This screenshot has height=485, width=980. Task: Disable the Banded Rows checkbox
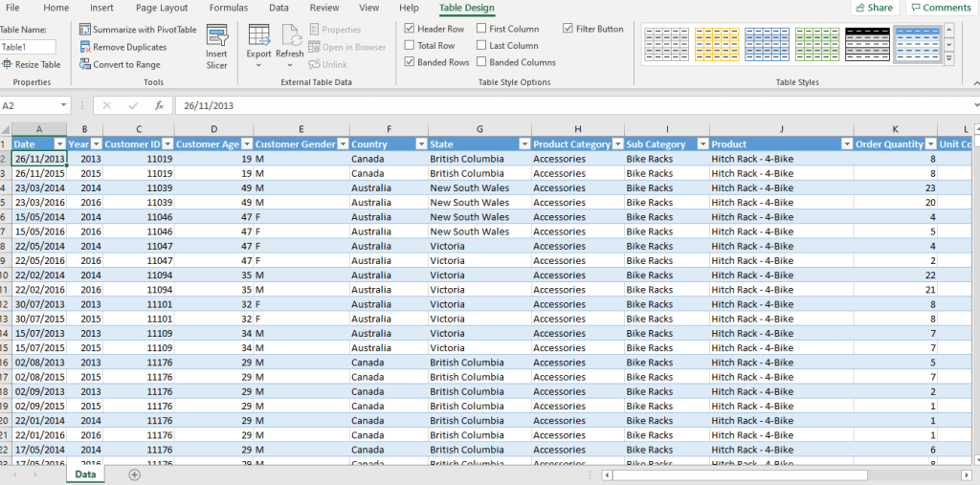point(411,62)
